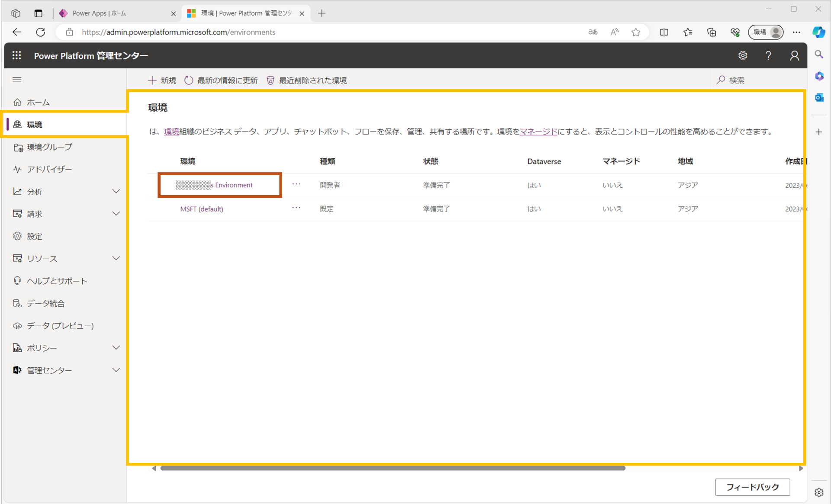The image size is (831, 504).
Task: Open the Copilot icon in the browser
Action: pyautogui.click(x=818, y=32)
